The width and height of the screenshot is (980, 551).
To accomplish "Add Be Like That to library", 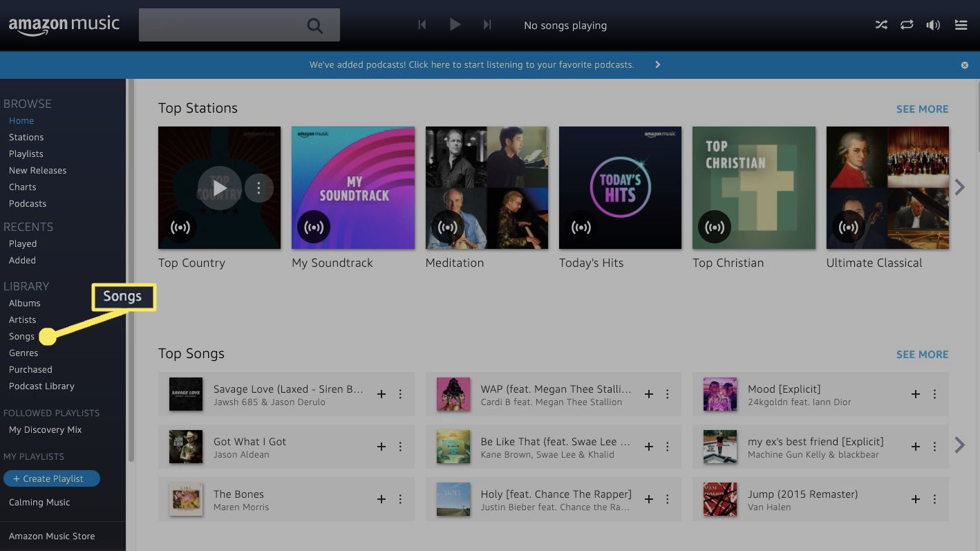I will pos(648,447).
